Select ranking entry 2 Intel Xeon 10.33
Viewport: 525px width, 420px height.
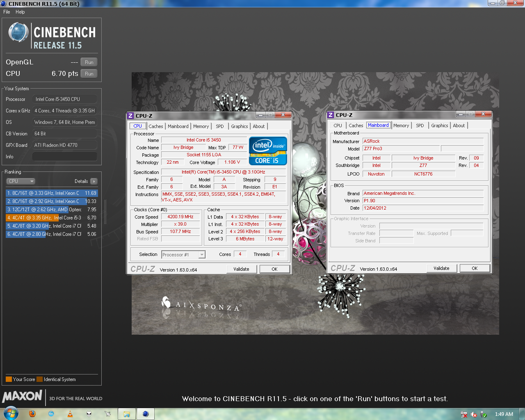(52, 201)
